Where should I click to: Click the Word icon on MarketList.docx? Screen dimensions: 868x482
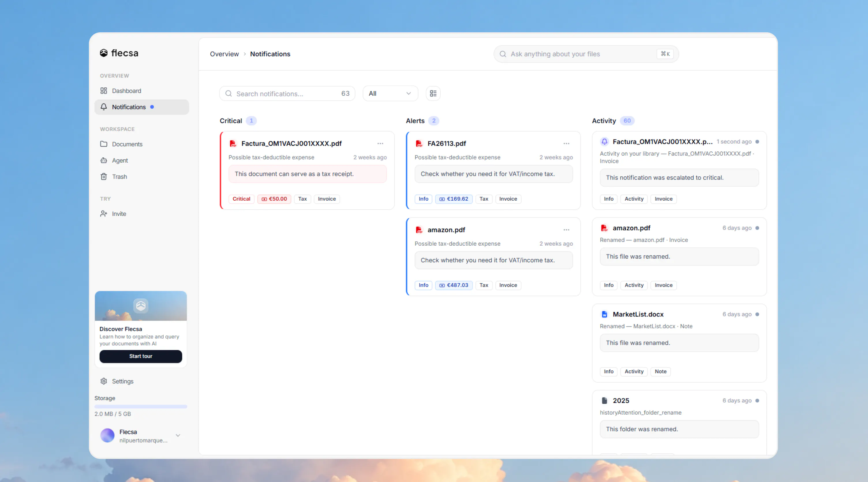605,314
